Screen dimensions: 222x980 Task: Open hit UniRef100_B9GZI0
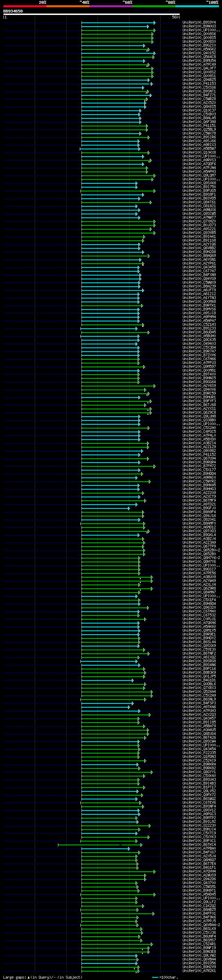[199, 45]
